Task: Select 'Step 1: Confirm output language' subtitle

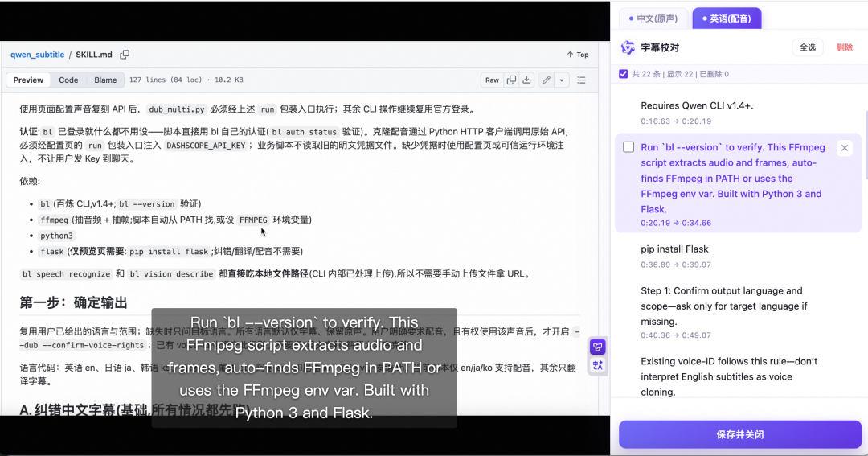Action: (723, 306)
